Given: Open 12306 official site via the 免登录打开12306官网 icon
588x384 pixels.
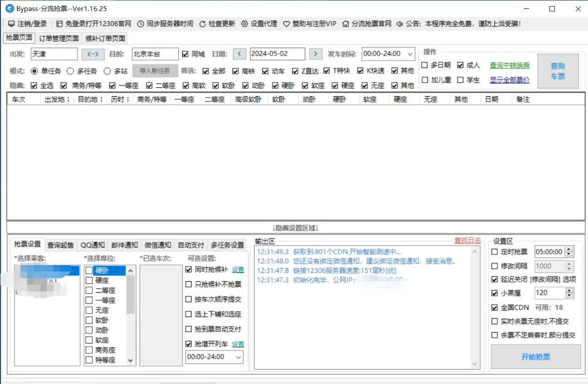Looking at the screenshot, I should click(59, 23).
